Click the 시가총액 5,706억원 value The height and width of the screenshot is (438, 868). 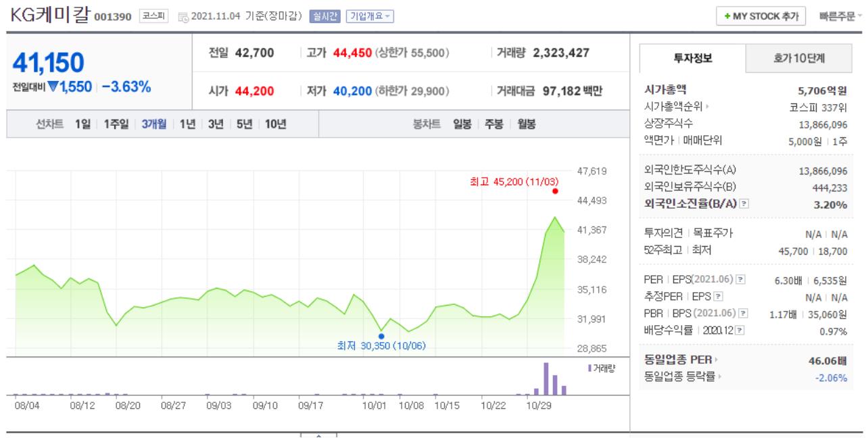click(823, 89)
